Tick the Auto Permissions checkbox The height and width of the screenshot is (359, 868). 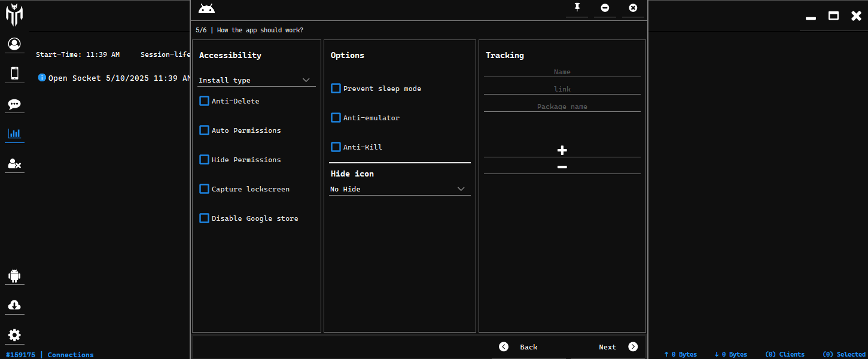(x=205, y=130)
